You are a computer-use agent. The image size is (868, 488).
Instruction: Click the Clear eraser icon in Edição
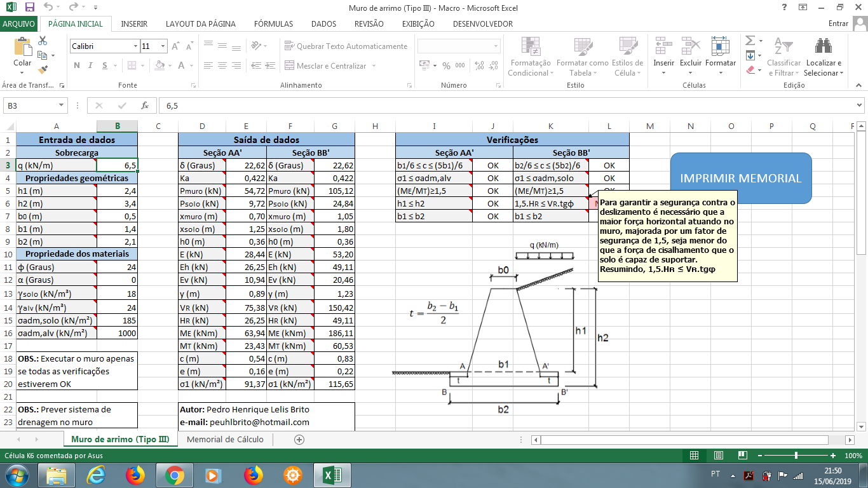pyautogui.click(x=750, y=70)
